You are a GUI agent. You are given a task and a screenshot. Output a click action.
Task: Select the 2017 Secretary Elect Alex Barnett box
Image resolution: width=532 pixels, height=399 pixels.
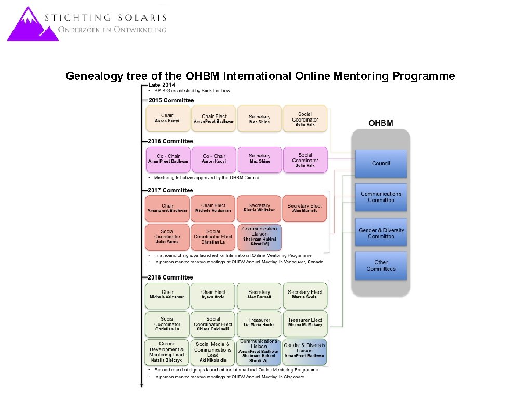pos(304,209)
